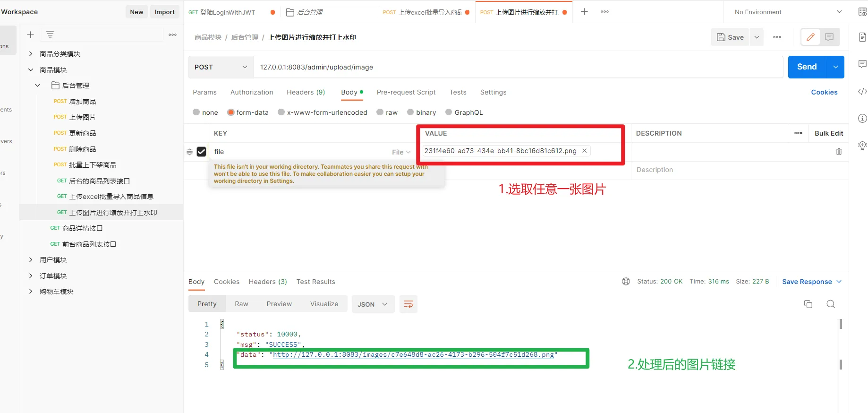Select the form-data radio option
The image size is (868, 413).
click(230, 112)
